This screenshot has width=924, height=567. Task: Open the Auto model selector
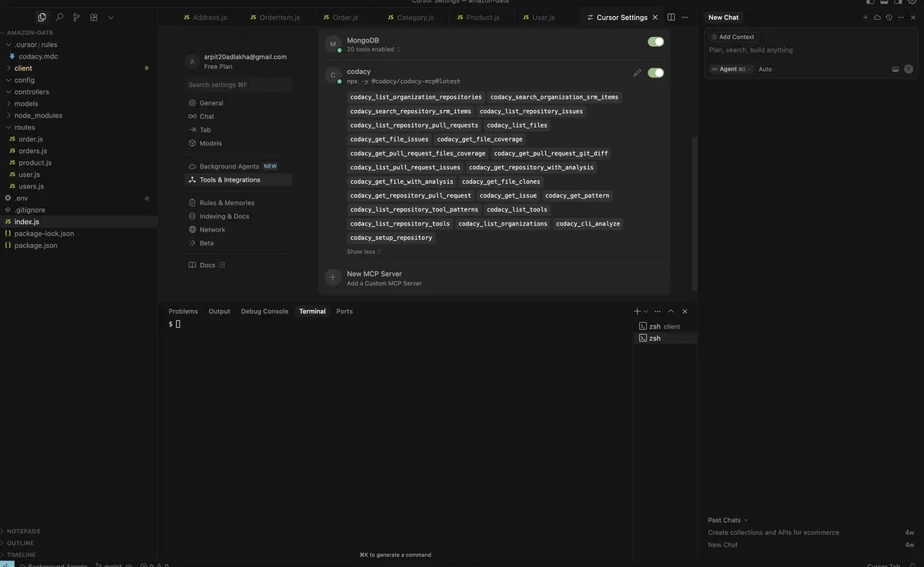point(765,69)
